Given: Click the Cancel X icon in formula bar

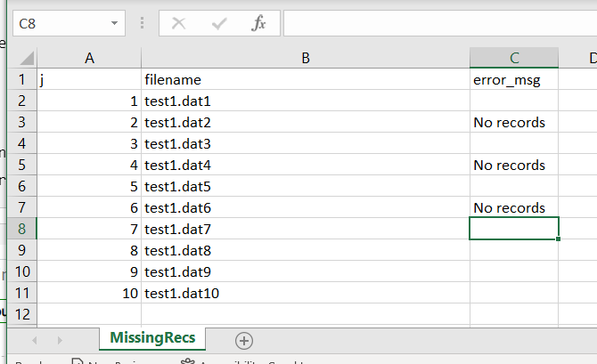Looking at the screenshot, I should 179,24.
